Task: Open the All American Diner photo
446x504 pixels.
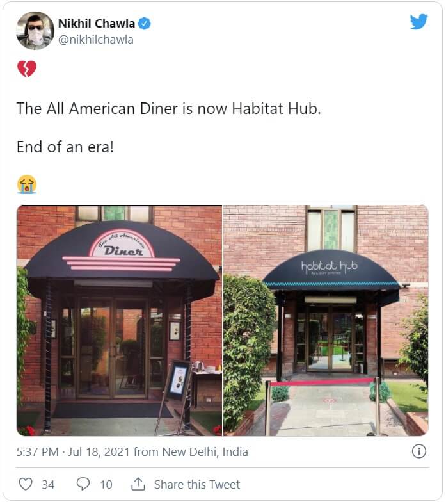Action: click(120, 320)
